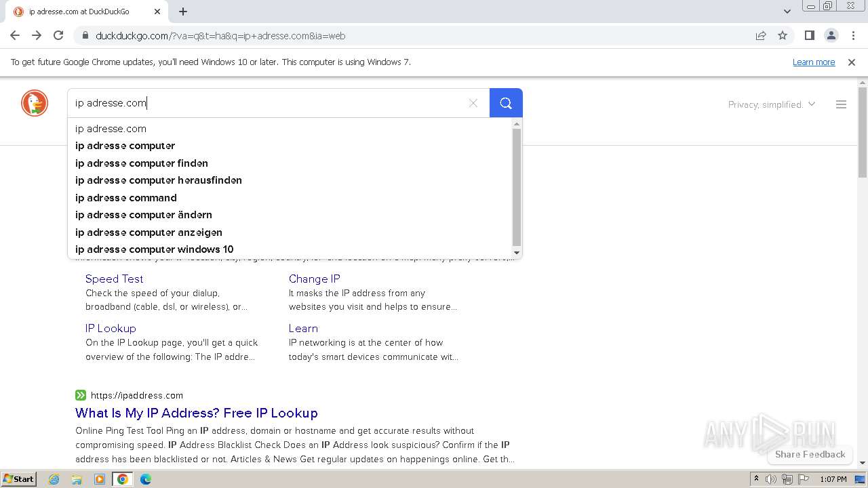The image size is (868, 488).
Task: Click the browser forward arrow
Action: point(37,36)
